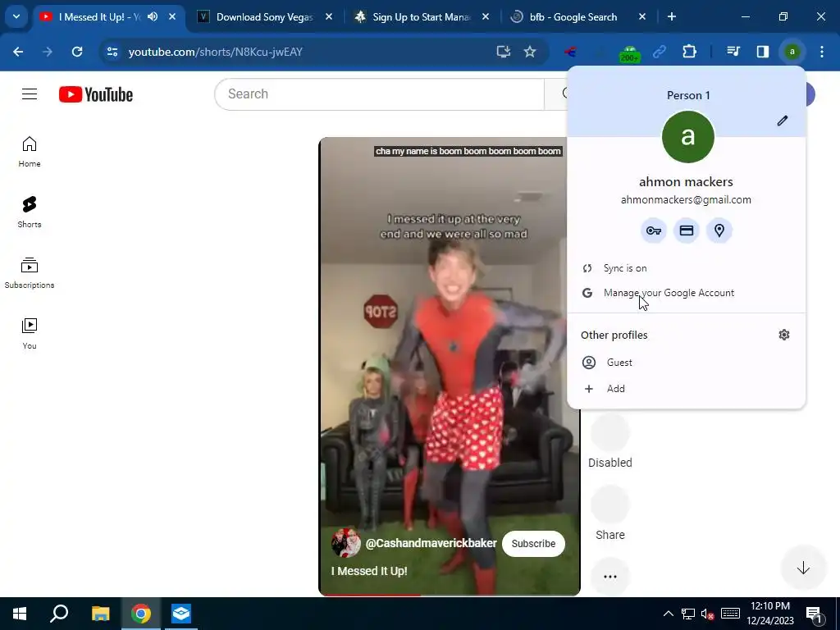Click the YouTube logo
840x630 pixels.
tap(96, 94)
